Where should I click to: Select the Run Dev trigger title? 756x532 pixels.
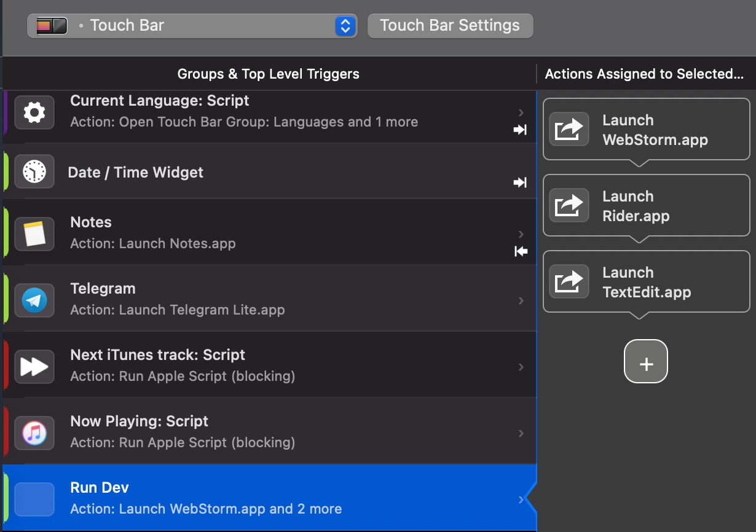(100, 488)
